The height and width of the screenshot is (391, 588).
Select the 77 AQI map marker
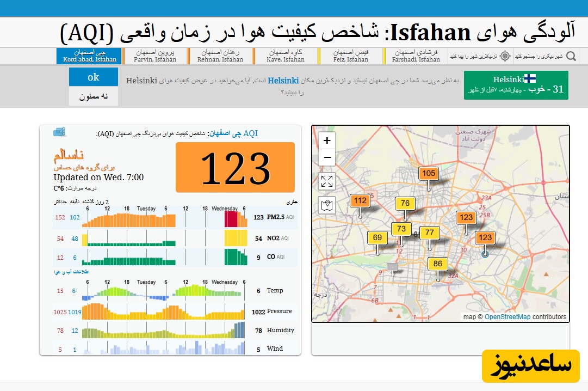click(429, 233)
